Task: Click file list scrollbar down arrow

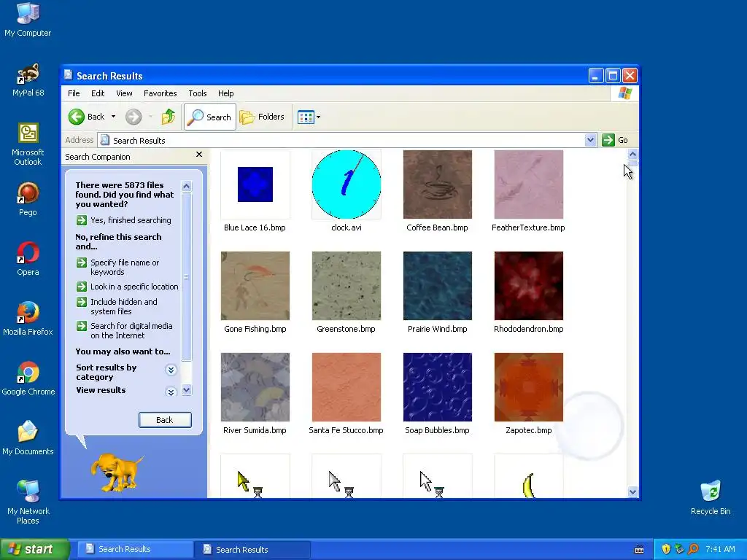Action: coord(632,492)
